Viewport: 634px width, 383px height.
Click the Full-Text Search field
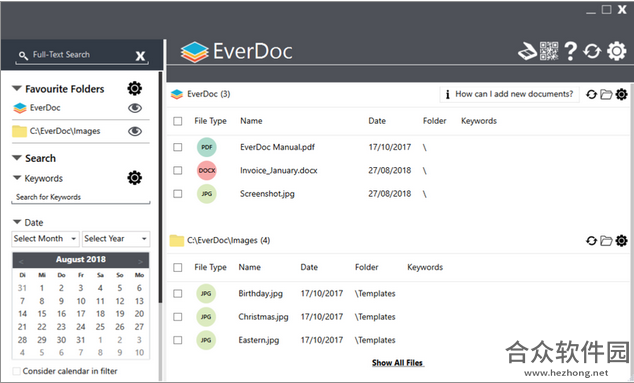pyautogui.click(x=81, y=55)
